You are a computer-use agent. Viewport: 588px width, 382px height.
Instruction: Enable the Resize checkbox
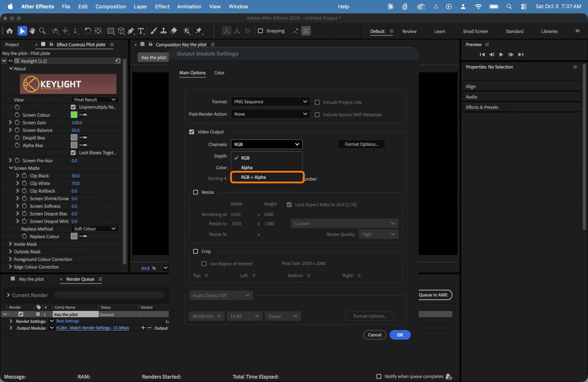point(195,192)
